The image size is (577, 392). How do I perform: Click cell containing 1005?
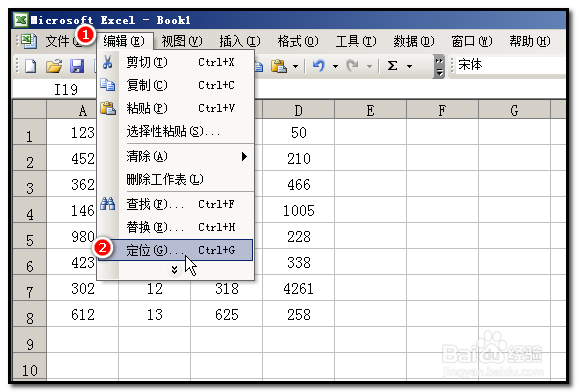pyautogui.click(x=298, y=210)
